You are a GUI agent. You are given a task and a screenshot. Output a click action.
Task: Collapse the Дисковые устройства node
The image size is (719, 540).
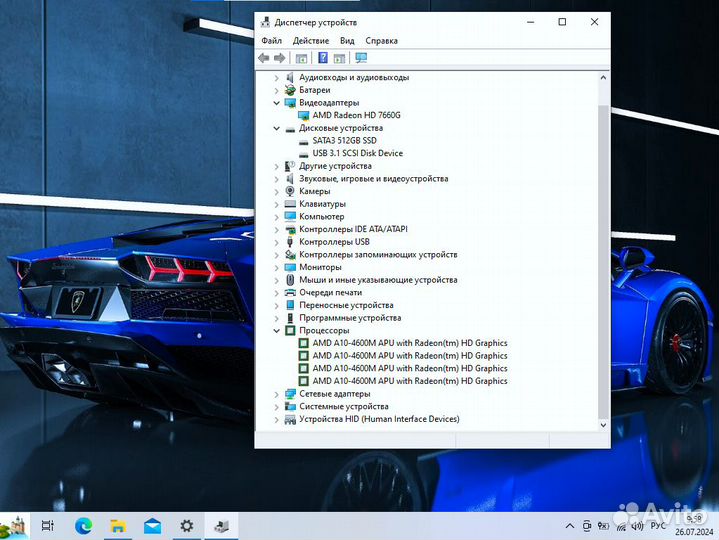pos(277,128)
